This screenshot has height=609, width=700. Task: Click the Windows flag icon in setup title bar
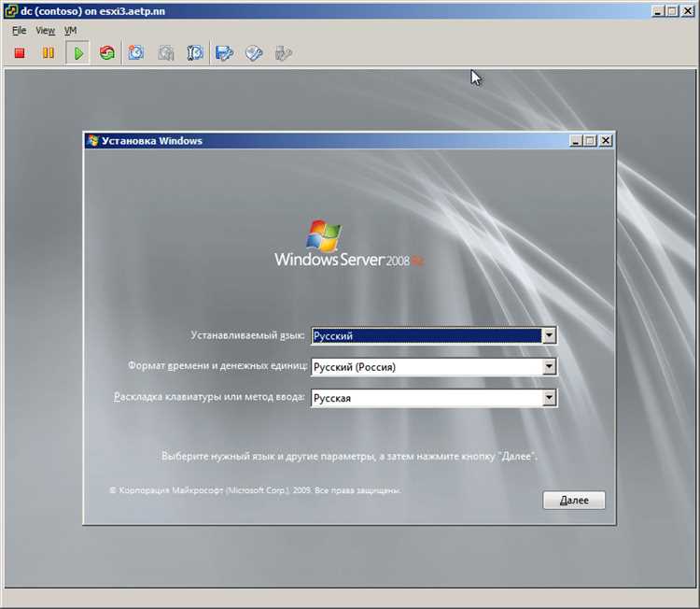tap(92, 141)
